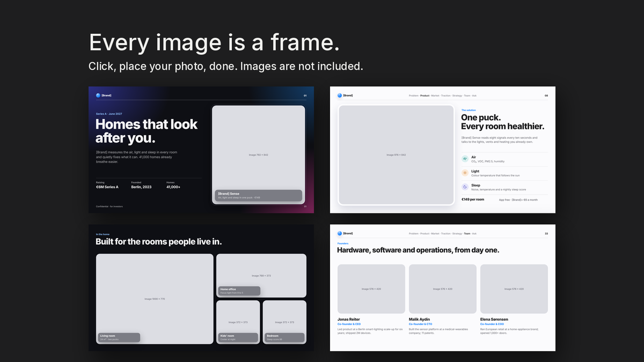Click "The solution" blue label

(x=469, y=110)
